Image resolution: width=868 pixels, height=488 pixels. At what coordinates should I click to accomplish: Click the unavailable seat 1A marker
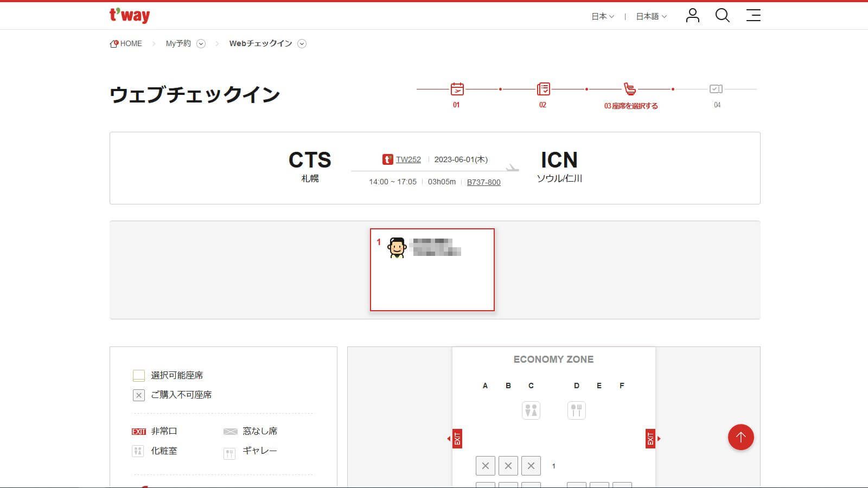point(486,465)
